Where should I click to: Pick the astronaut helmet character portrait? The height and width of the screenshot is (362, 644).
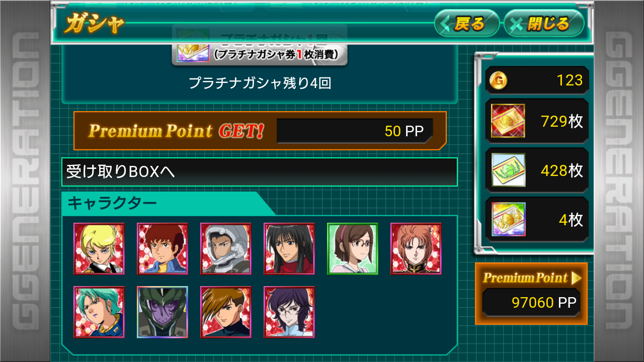[225, 249]
